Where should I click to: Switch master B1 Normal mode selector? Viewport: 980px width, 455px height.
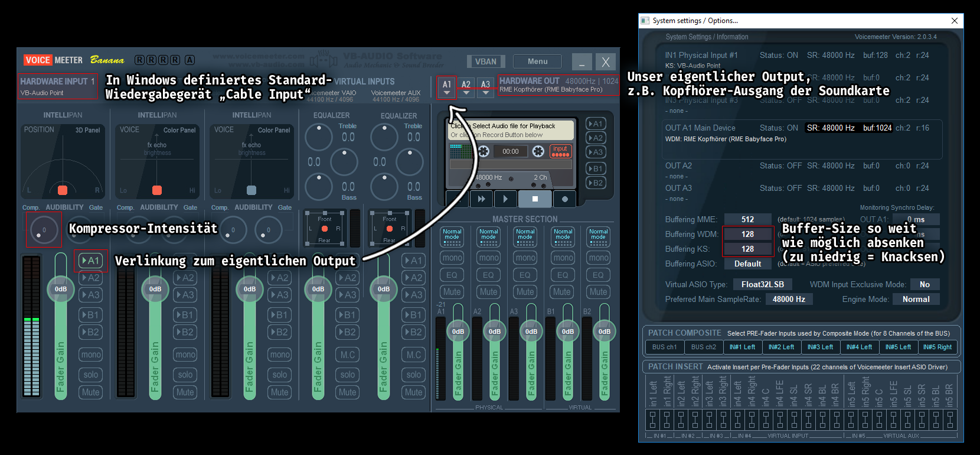(x=562, y=236)
